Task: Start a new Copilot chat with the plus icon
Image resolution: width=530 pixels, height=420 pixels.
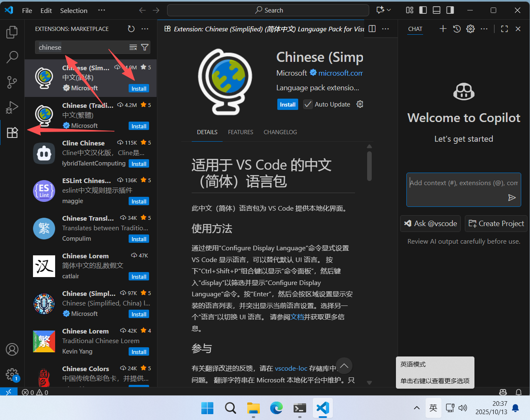Action: pyautogui.click(x=443, y=29)
